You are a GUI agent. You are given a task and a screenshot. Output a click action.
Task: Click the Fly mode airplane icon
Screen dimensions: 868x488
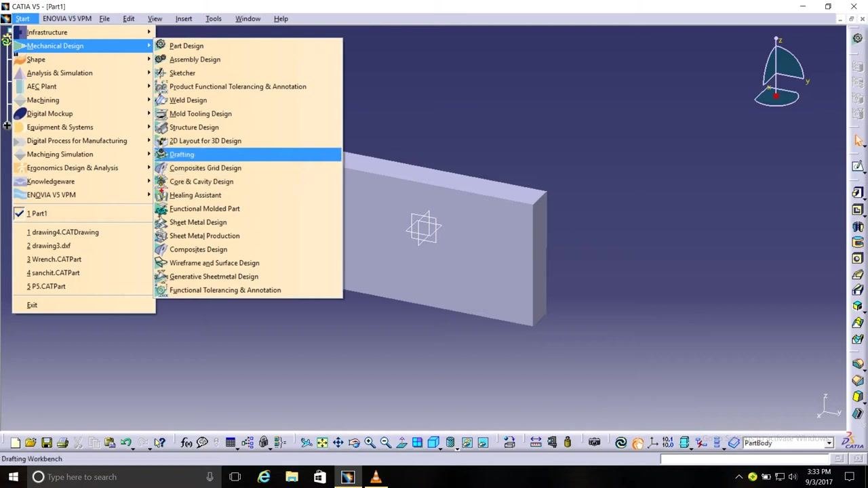[x=307, y=443]
